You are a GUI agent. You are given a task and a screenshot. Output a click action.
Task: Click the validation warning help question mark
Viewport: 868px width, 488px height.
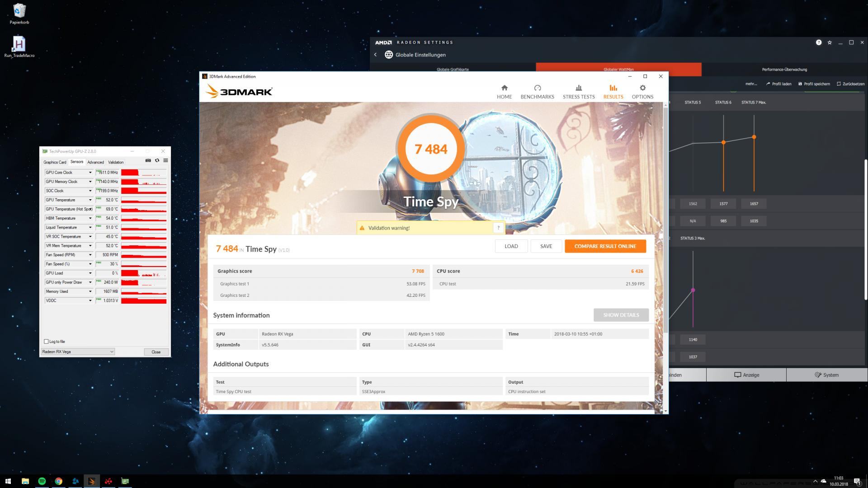click(x=498, y=228)
